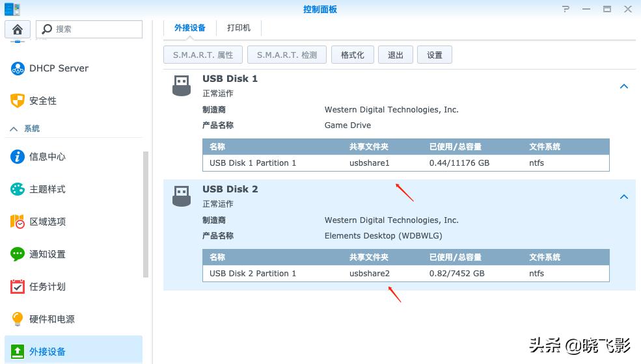Click the USB Disk 2 title
Image resolution: width=641 pixels, height=364 pixels.
tap(230, 189)
